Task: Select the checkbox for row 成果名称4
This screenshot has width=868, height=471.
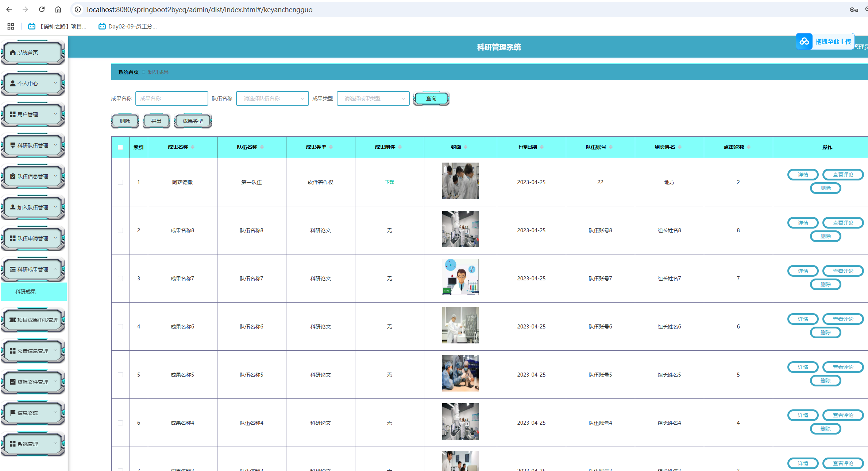Action: [120, 423]
